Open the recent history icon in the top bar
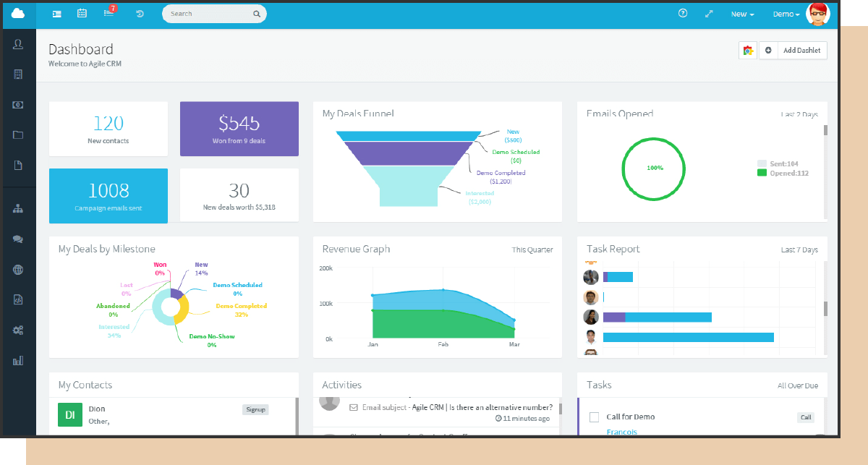The image size is (868, 465). (140, 13)
